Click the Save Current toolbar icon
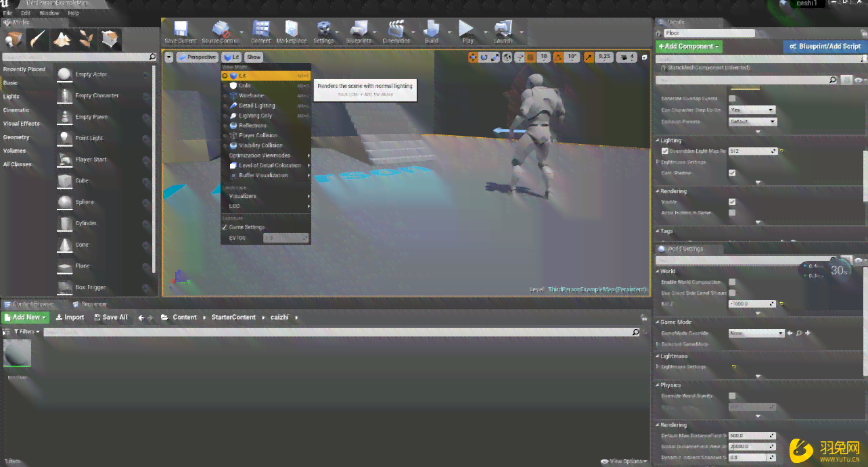The width and height of the screenshot is (868, 467). (181, 30)
